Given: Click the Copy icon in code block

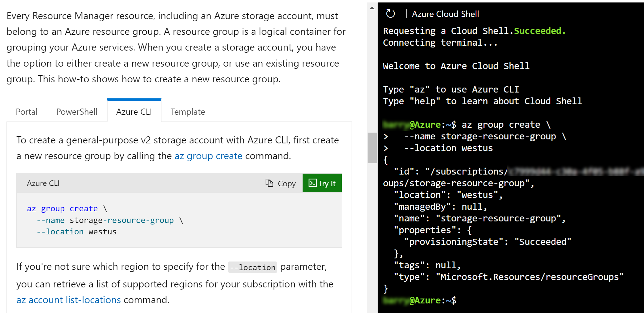Looking at the screenshot, I should [x=269, y=183].
